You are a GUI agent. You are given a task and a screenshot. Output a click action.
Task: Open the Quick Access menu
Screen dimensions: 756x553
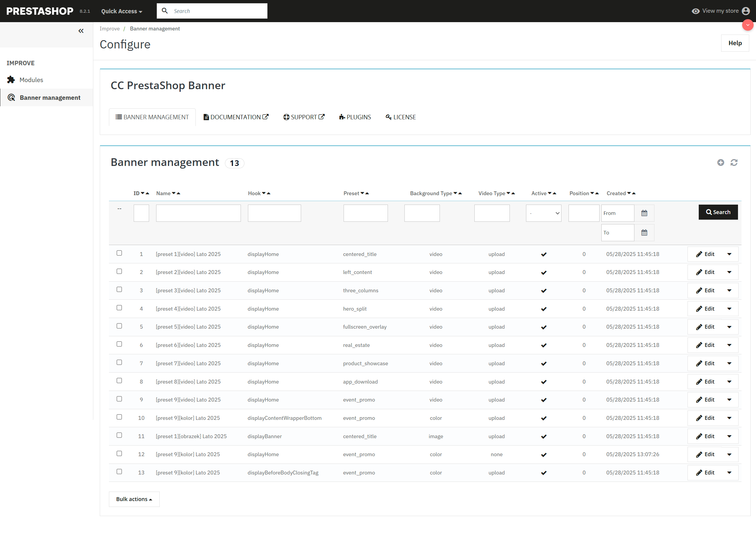pyautogui.click(x=122, y=11)
